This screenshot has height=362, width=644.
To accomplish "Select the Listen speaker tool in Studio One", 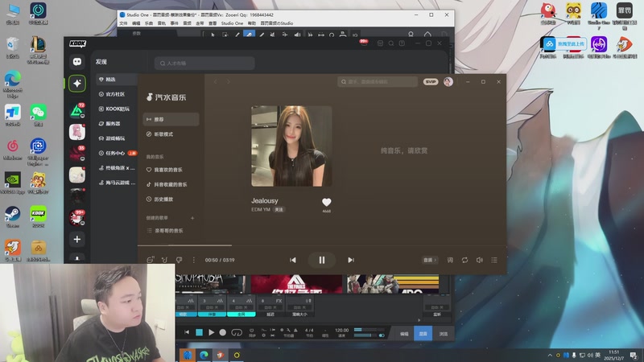I will (x=297, y=35).
